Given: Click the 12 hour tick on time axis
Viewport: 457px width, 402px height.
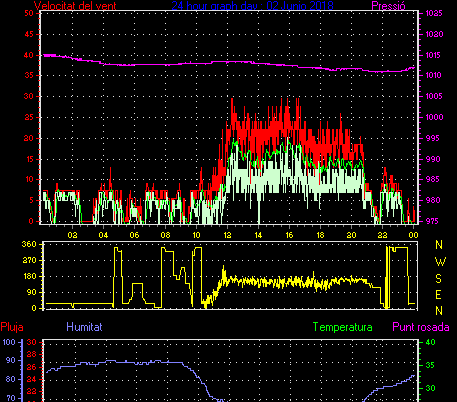Looking at the screenshot, I should point(227,235).
